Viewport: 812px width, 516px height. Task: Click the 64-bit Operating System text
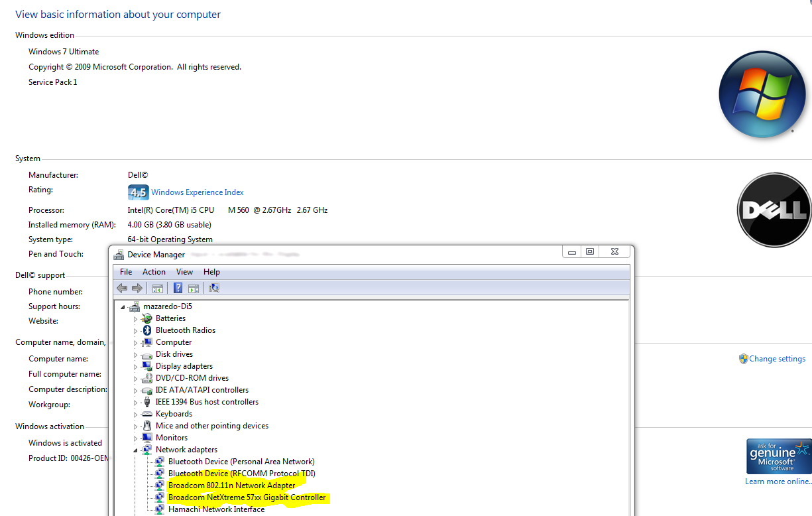pyautogui.click(x=170, y=239)
